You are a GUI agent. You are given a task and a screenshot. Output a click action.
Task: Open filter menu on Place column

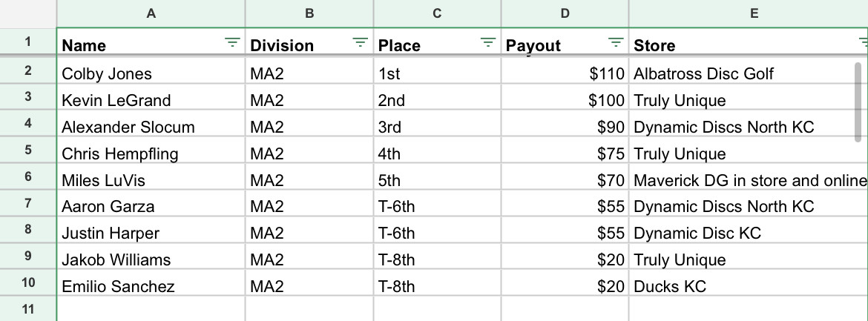(x=488, y=44)
